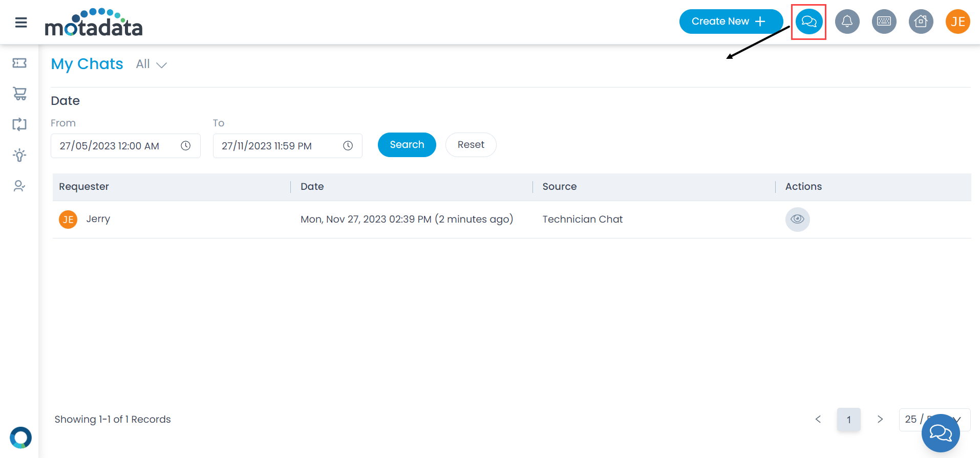Open the From date clock picker

(186, 146)
